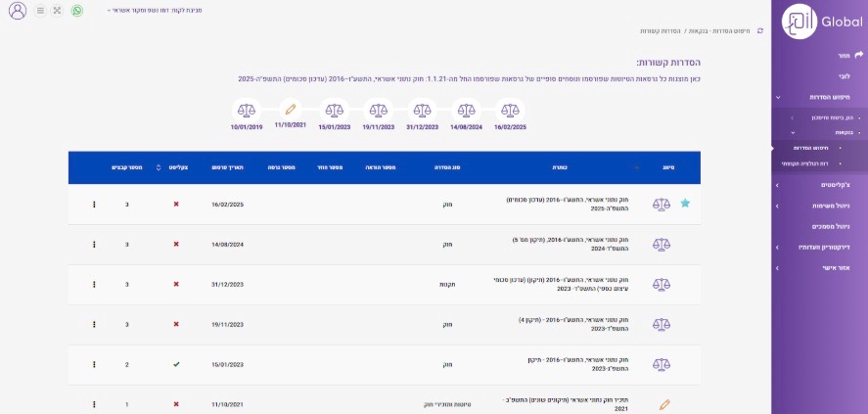The width and height of the screenshot is (868, 414).
Task: Click the hamburger menu icon in the header
Action: coord(39,11)
